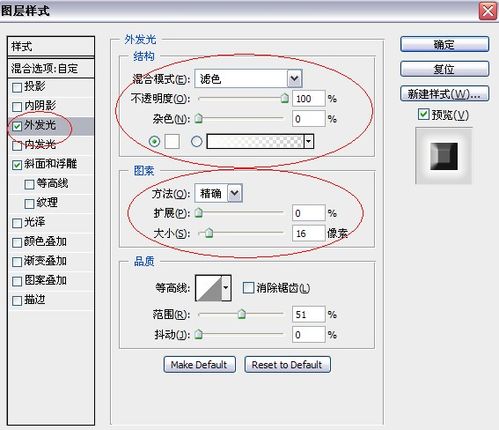The image size is (499, 430).
Task: Open the 斜面和浮雕 settings label
Action: (50, 164)
